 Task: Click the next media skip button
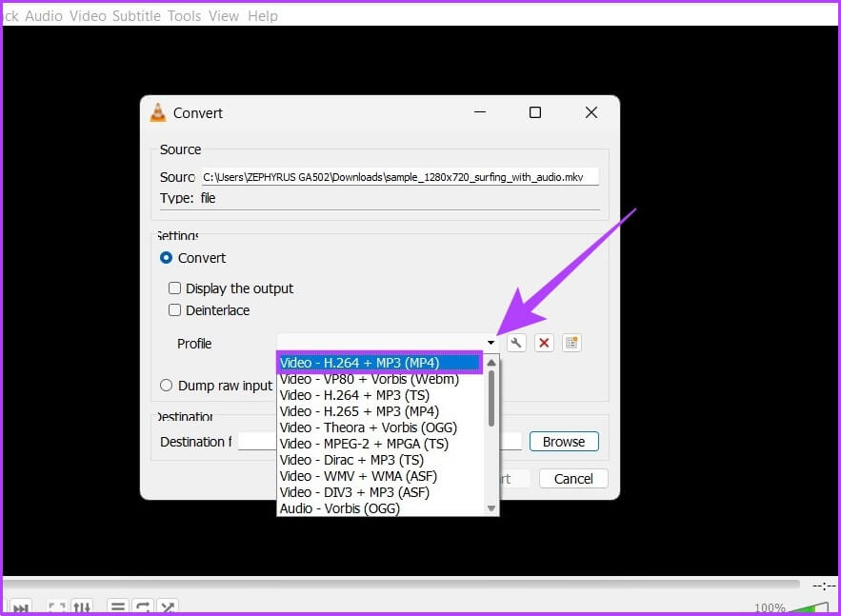point(21,607)
